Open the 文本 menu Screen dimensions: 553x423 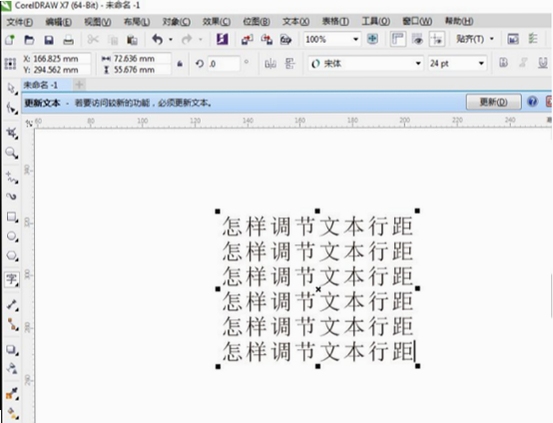tap(296, 22)
